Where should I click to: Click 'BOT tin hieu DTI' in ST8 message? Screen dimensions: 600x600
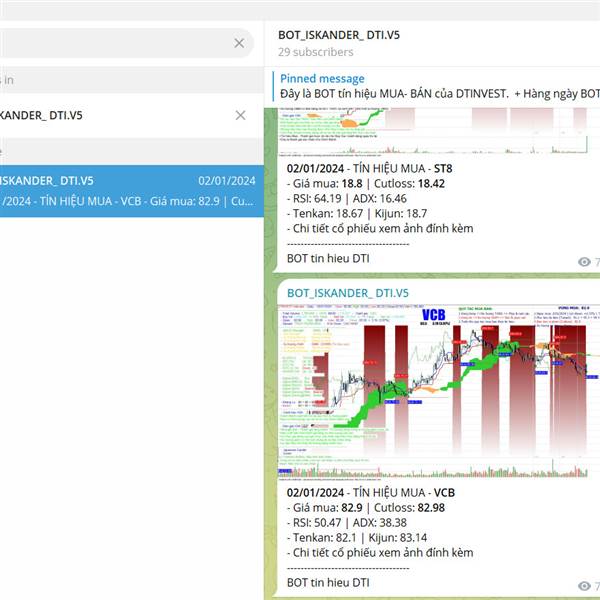(328, 259)
